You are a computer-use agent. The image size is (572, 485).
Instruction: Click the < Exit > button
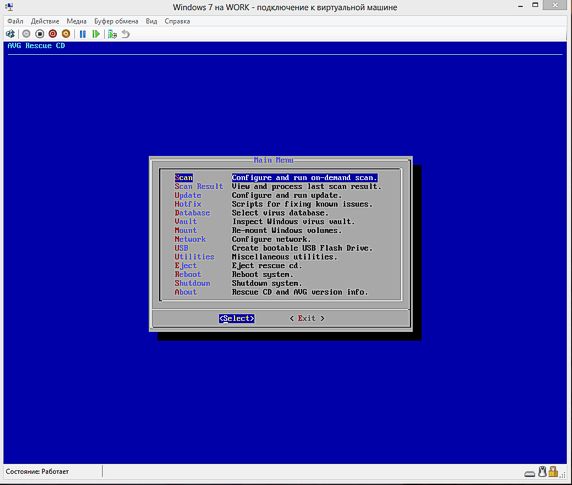pyautogui.click(x=307, y=318)
